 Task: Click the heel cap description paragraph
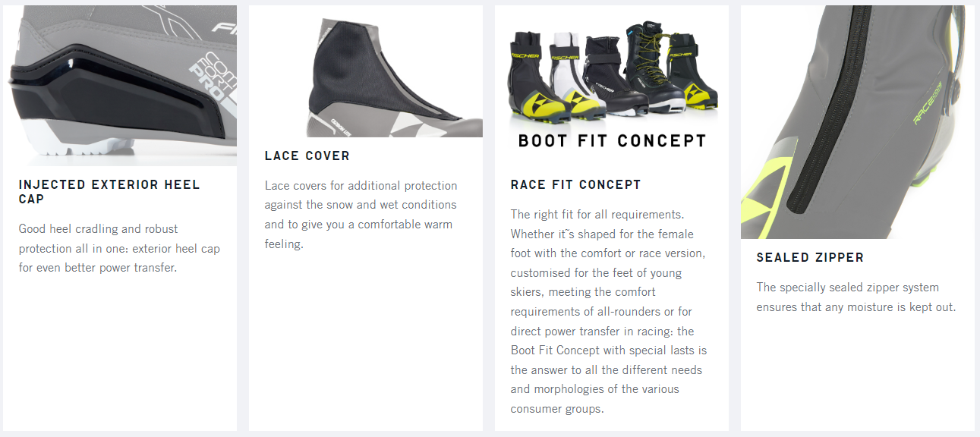[119, 248]
